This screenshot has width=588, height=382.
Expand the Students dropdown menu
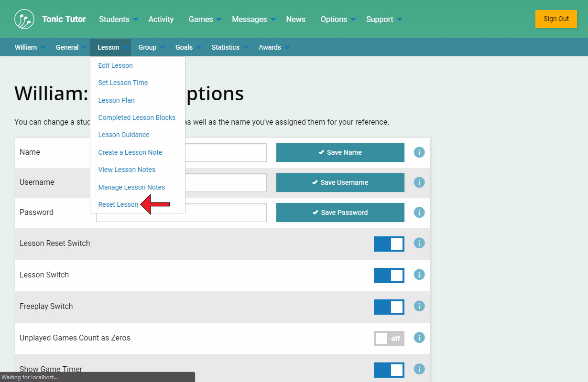(x=119, y=20)
